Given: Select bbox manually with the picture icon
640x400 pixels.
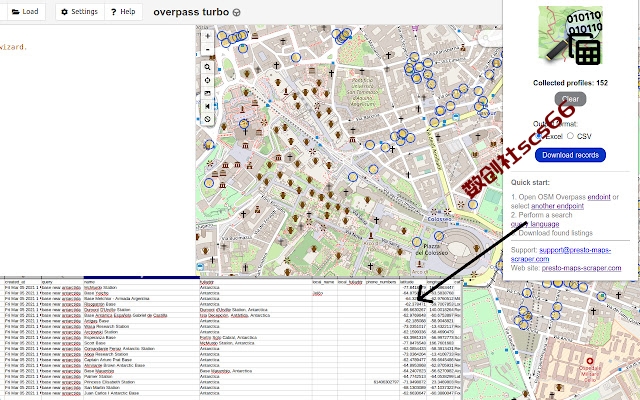Looking at the screenshot, I should 208,93.
